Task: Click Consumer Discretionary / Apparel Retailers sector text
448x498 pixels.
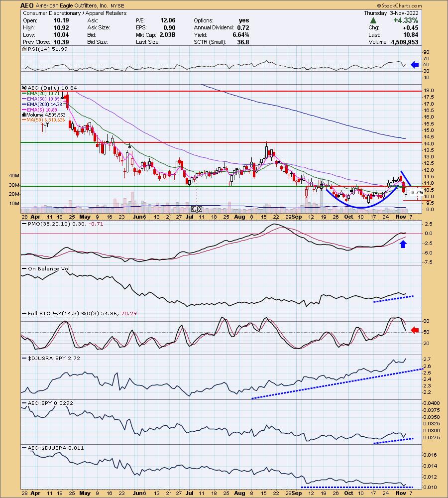Action: tap(75, 13)
